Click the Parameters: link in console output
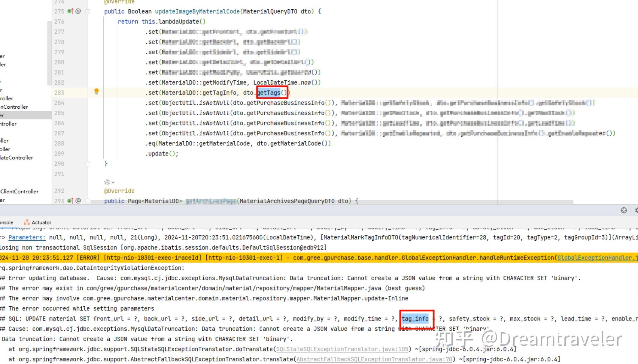This screenshot has height=364, width=638. (27, 237)
